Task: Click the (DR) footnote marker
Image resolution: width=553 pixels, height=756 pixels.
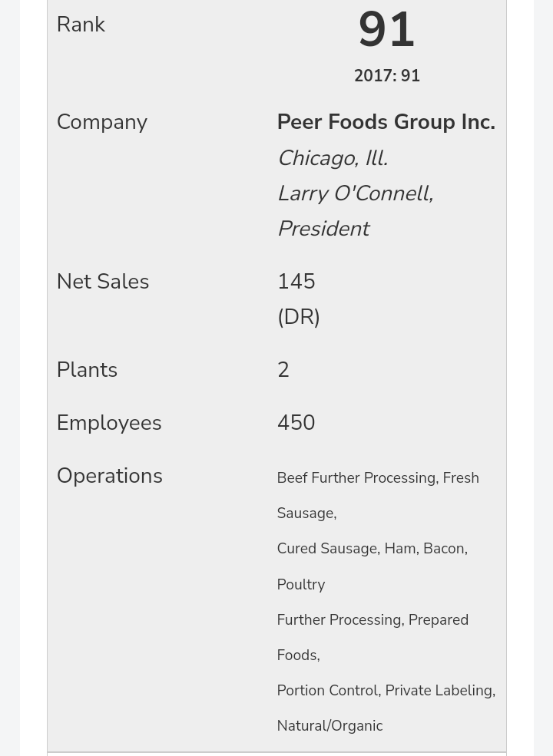Action: pos(298,317)
